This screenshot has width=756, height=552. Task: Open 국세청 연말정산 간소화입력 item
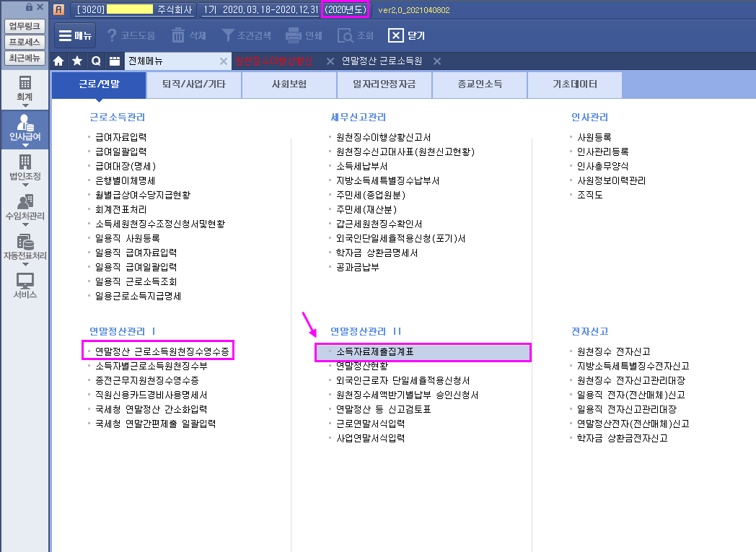[x=151, y=409]
